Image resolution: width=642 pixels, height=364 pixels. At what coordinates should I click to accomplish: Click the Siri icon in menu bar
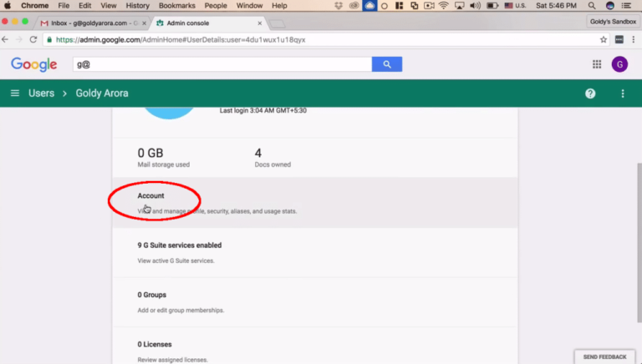click(609, 6)
